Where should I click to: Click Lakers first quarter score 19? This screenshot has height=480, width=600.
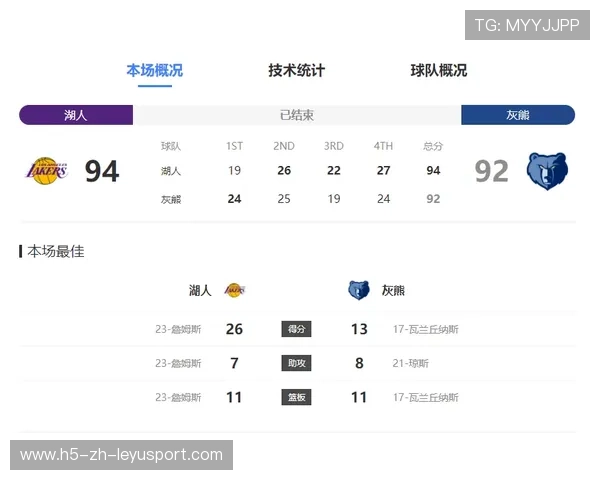[234, 170]
